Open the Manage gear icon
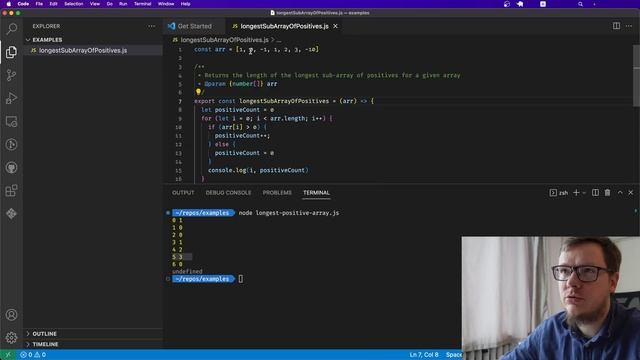The image size is (640, 360). coord(11,338)
